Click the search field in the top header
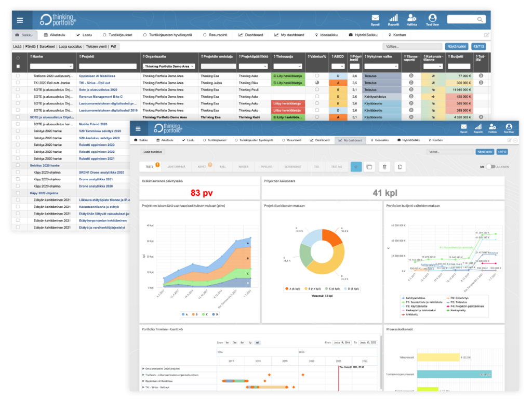The image size is (532, 399). 466,20
